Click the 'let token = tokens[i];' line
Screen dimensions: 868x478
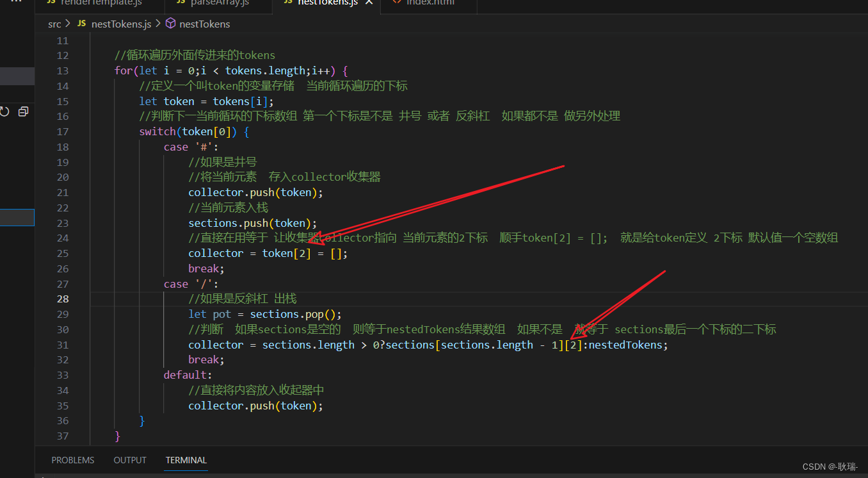pyautogui.click(x=207, y=101)
